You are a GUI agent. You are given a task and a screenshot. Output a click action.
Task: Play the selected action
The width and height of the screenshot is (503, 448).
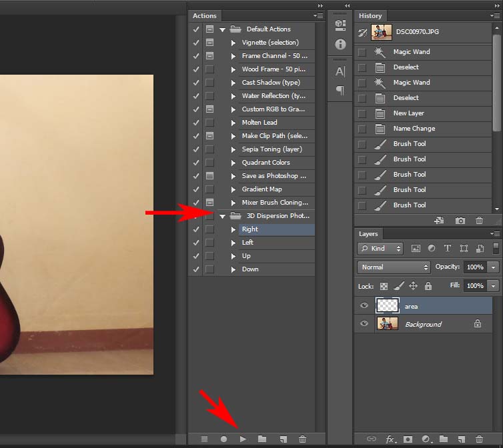point(243,439)
